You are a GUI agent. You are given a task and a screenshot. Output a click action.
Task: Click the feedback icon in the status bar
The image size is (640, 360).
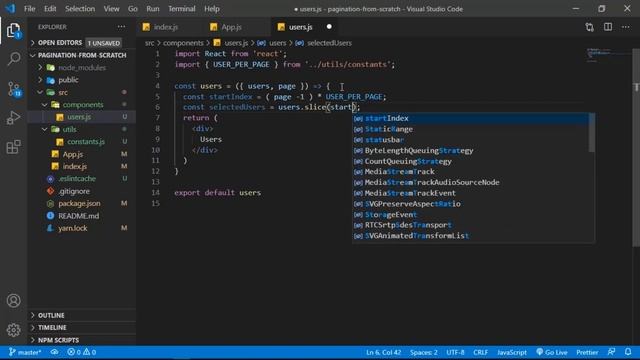coord(611,352)
